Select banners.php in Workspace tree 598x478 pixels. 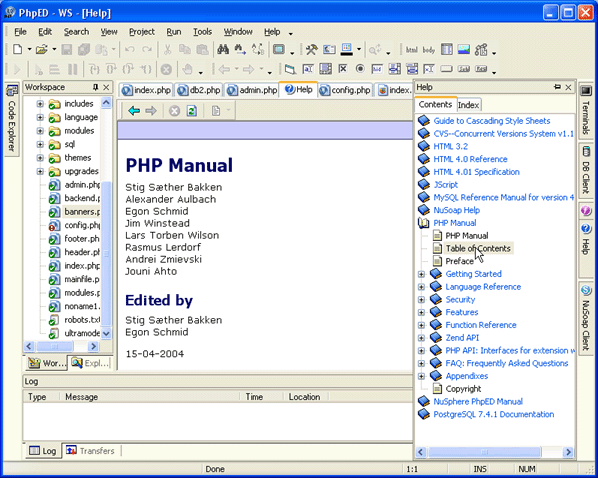82,212
